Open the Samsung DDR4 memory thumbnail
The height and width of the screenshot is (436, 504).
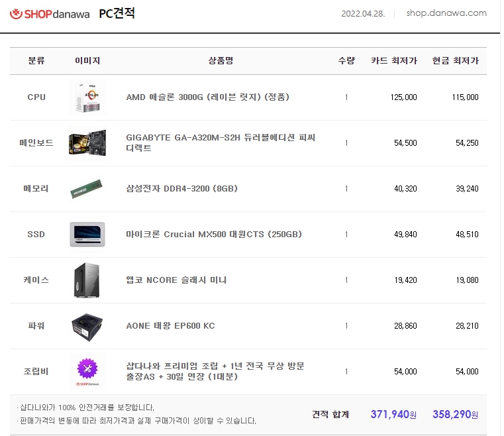pyautogui.click(x=87, y=189)
